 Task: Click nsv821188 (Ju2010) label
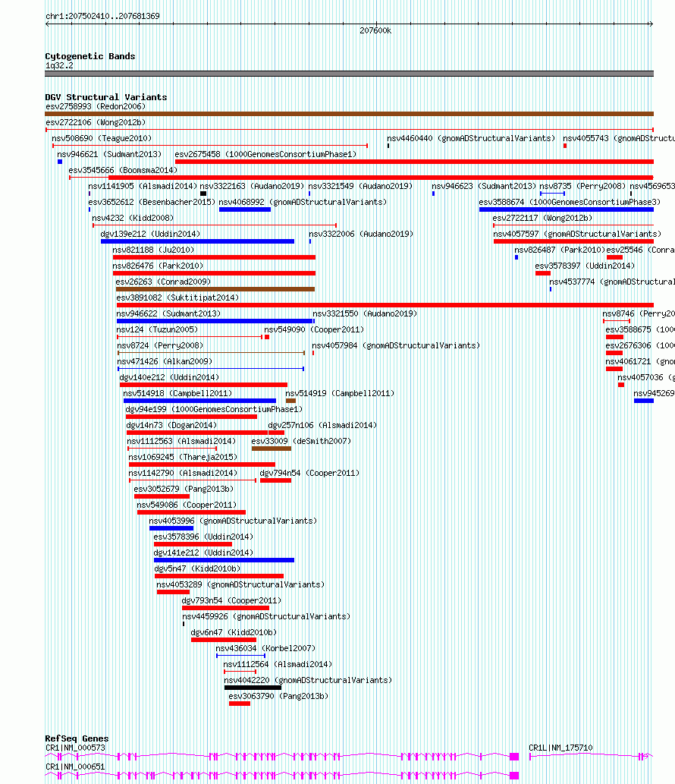153,250
